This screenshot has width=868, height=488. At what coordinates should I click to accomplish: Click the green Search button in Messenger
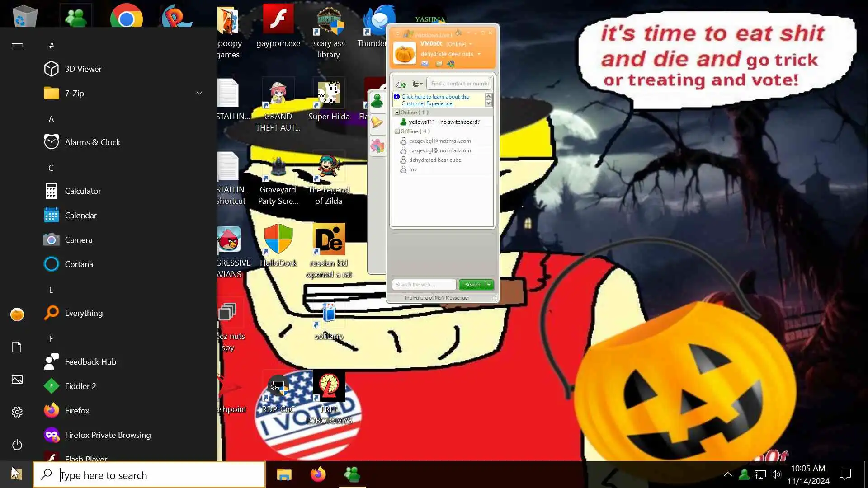click(472, 285)
